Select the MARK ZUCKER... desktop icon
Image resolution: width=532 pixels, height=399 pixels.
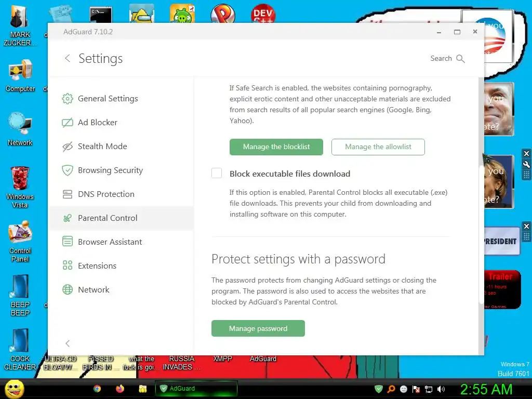tap(20, 26)
